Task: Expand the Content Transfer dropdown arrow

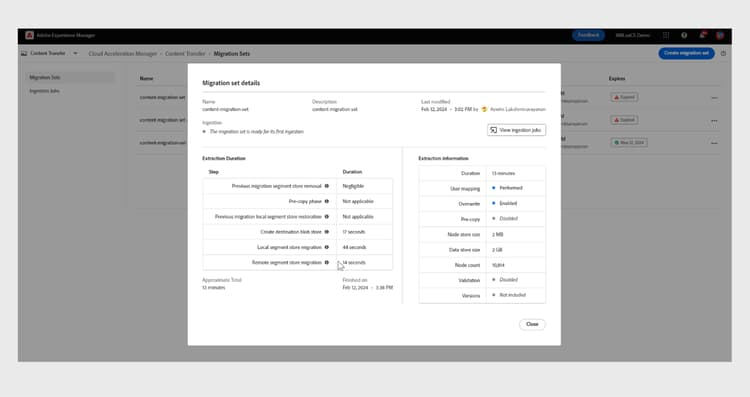Action: tap(75, 54)
